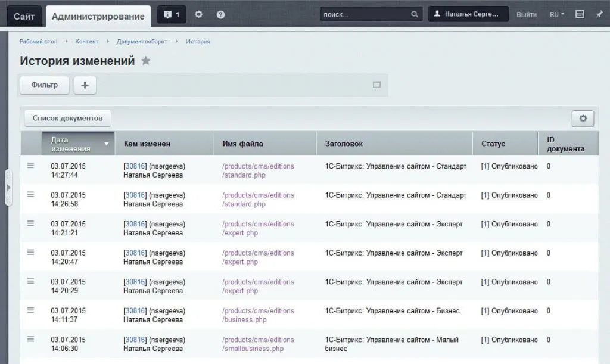Sort by Дата изменения column arrow
This screenshot has height=364, width=610.
point(107,144)
